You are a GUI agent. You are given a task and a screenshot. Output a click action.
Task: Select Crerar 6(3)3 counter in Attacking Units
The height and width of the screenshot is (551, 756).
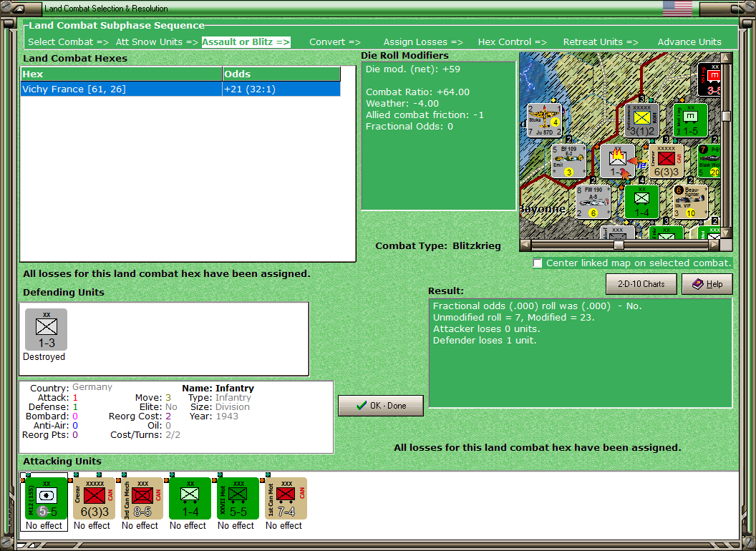point(94,498)
